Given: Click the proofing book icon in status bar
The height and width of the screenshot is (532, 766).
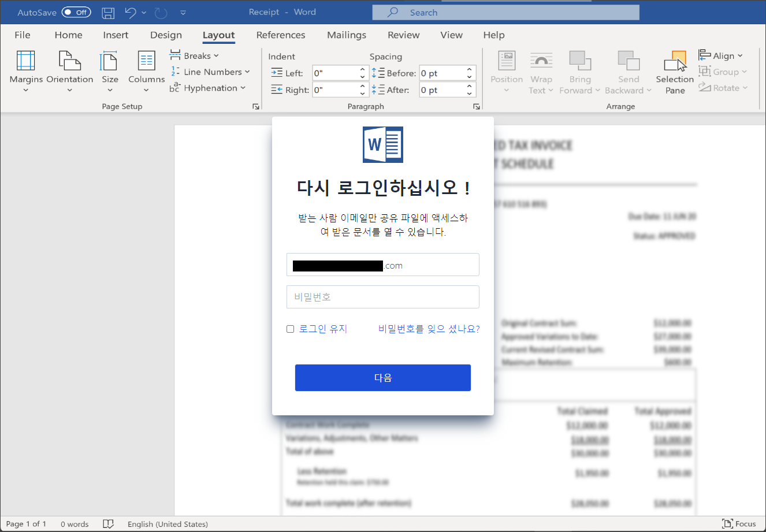Looking at the screenshot, I should pos(108,524).
